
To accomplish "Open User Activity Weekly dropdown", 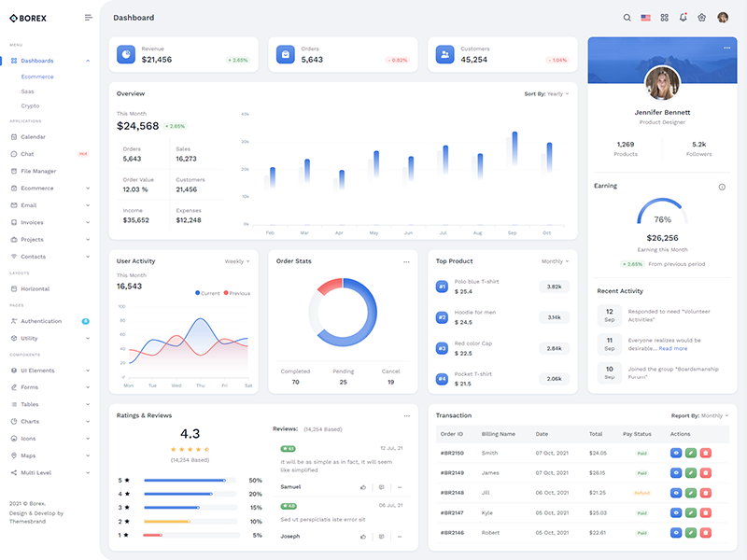I will coord(237,261).
